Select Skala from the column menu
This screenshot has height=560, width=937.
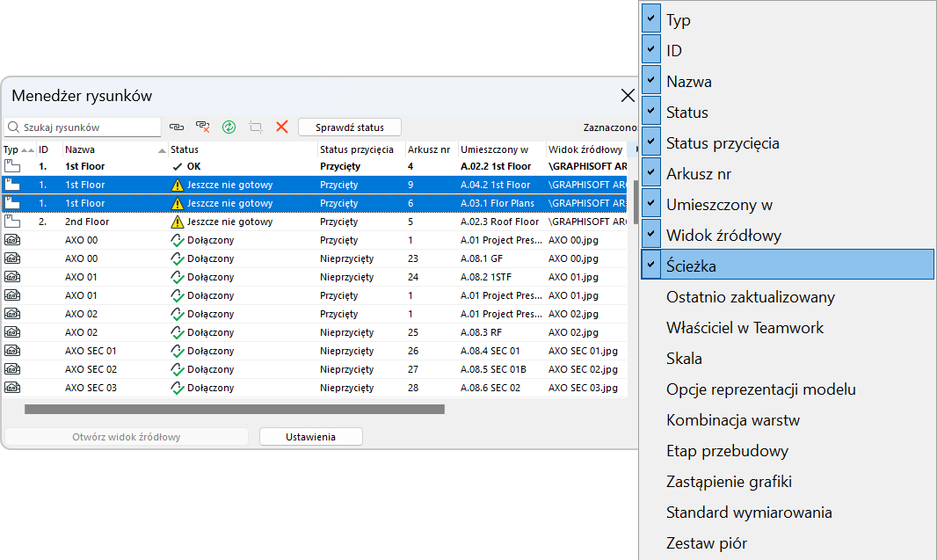(684, 359)
